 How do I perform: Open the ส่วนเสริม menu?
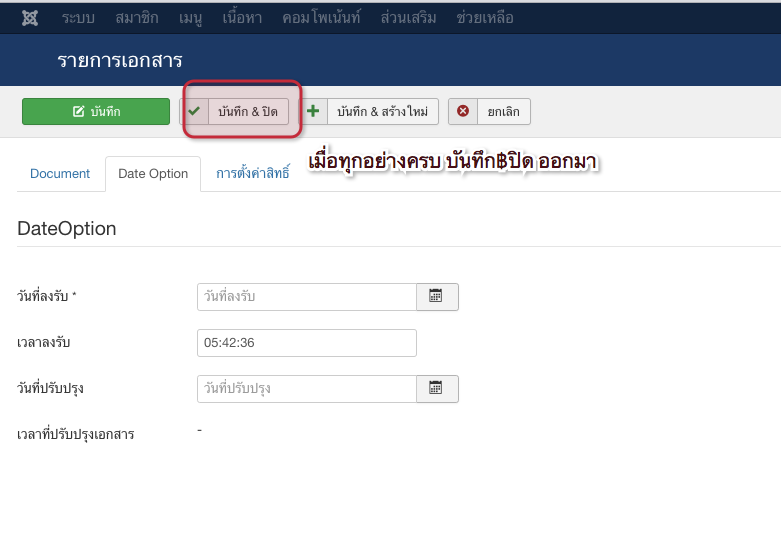click(408, 18)
